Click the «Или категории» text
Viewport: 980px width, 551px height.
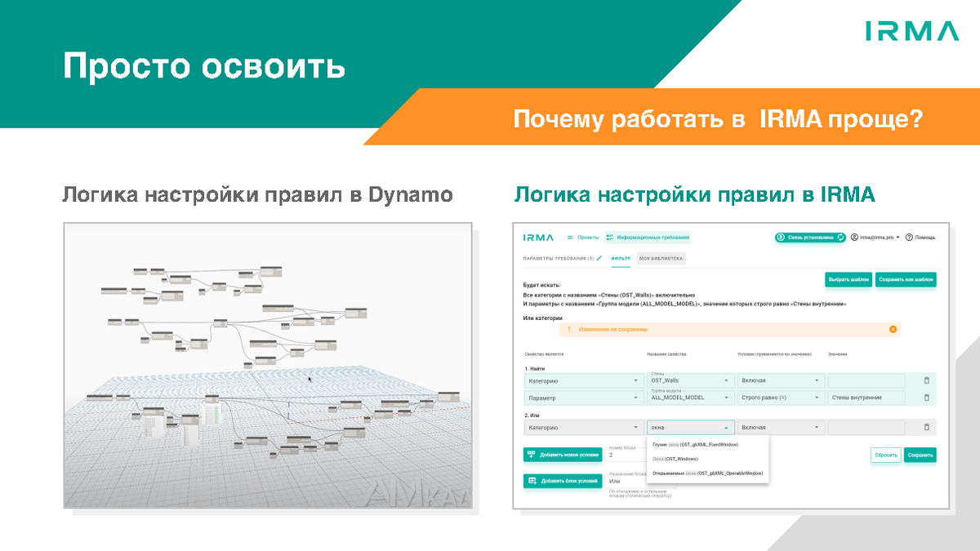click(x=543, y=318)
